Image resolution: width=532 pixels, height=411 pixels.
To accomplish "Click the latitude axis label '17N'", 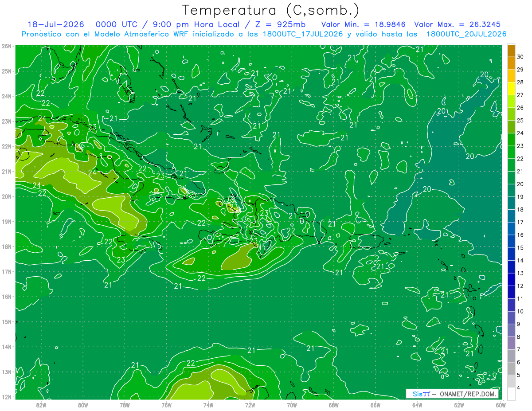I will pos(7,272).
